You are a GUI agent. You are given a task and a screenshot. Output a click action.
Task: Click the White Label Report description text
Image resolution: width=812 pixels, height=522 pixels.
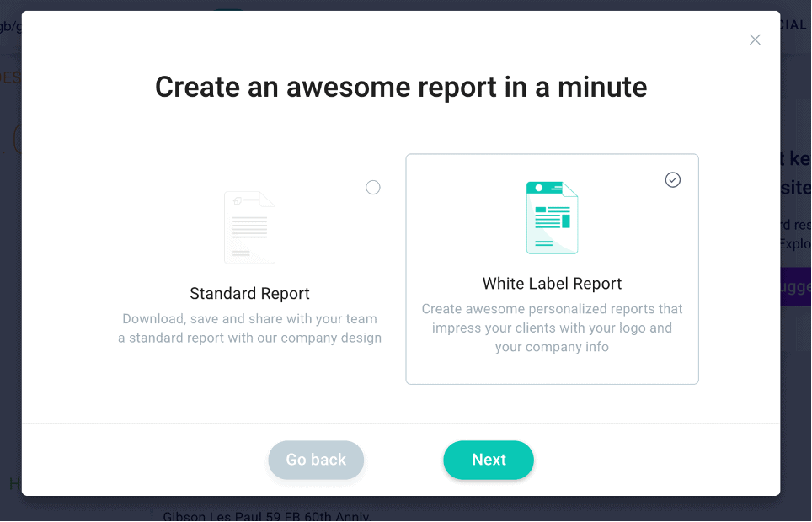[552, 328]
